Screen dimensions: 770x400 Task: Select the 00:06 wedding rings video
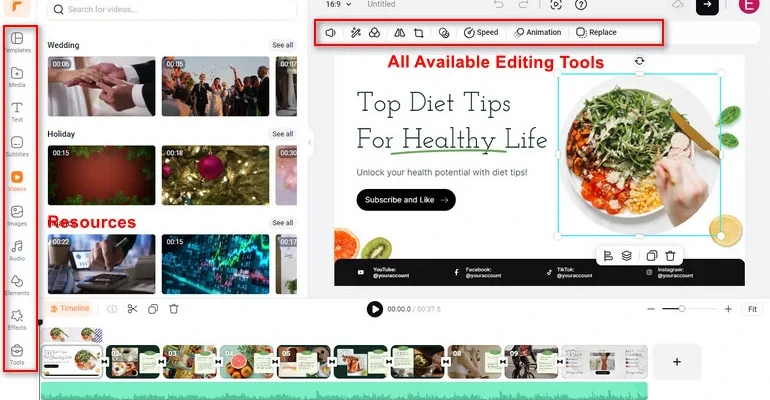102,86
